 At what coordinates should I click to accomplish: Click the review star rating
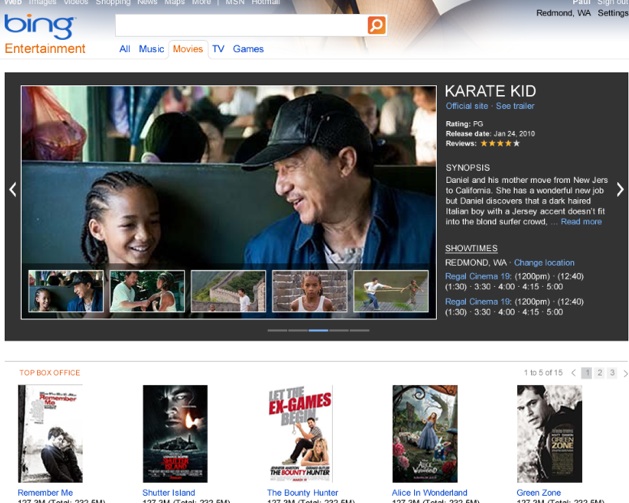(x=500, y=143)
